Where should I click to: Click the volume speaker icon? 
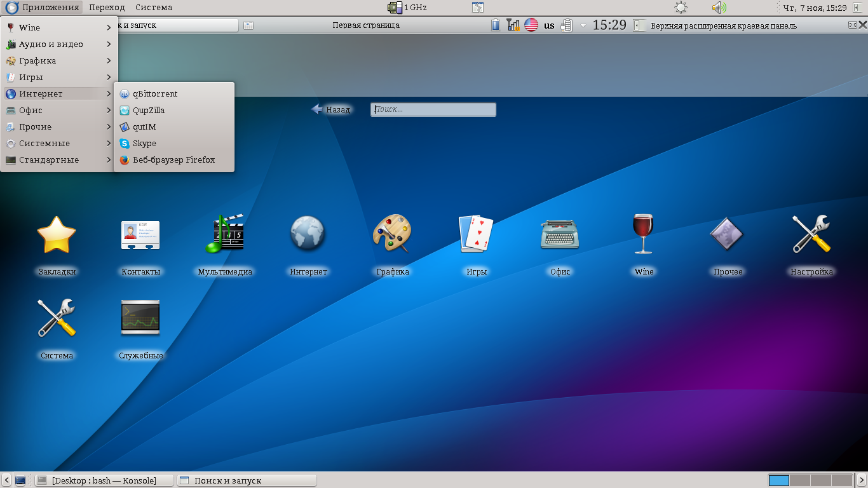click(719, 8)
